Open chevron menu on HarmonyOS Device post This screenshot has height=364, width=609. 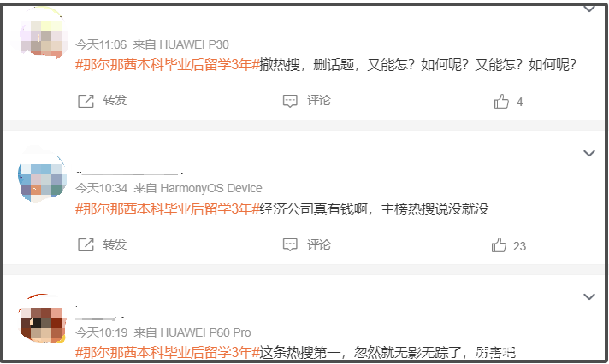click(589, 153)
